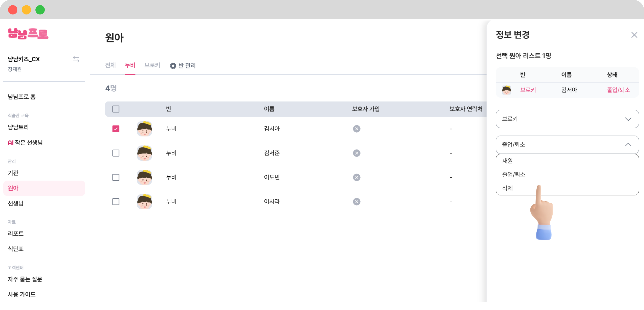The image size is (644, 310).
Task: Click 이도빈's guardian not-joined X icon
Action: click(x=356, y=177)
